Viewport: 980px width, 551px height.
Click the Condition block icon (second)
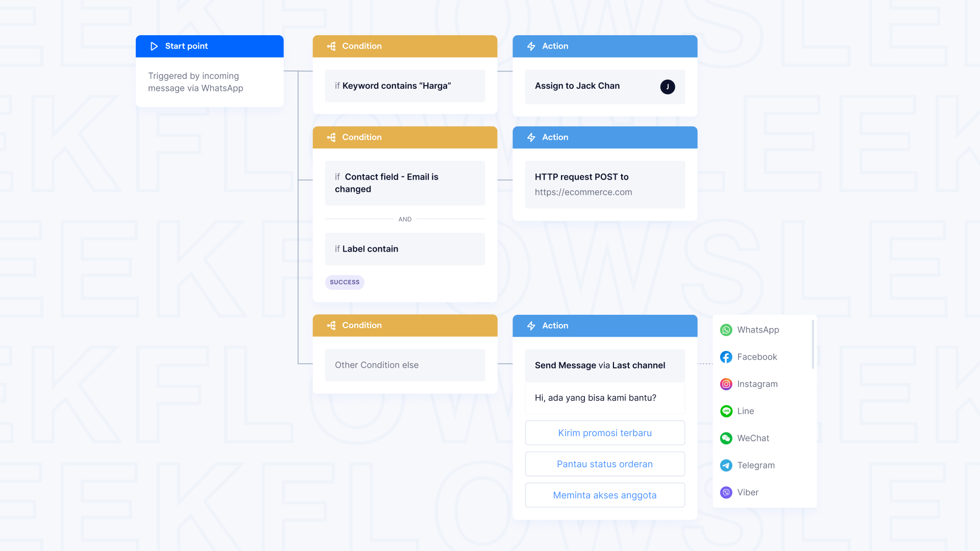click(x=330, y=137)
